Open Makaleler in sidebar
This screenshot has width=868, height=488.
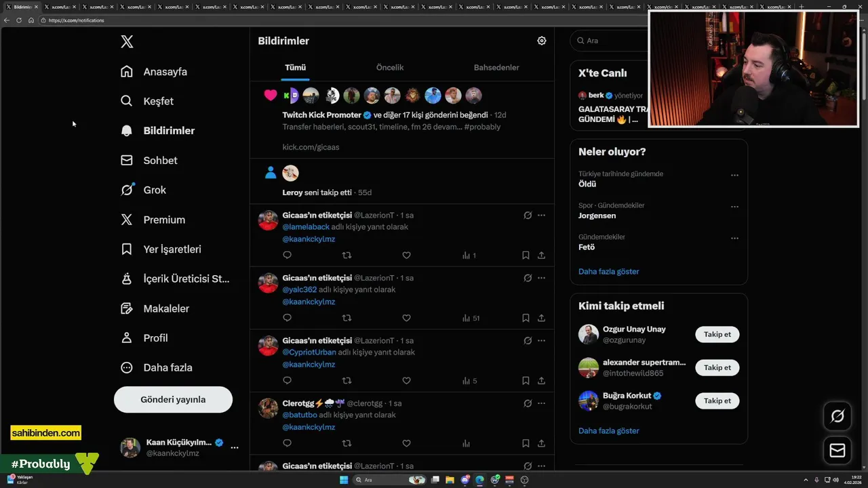155,308
